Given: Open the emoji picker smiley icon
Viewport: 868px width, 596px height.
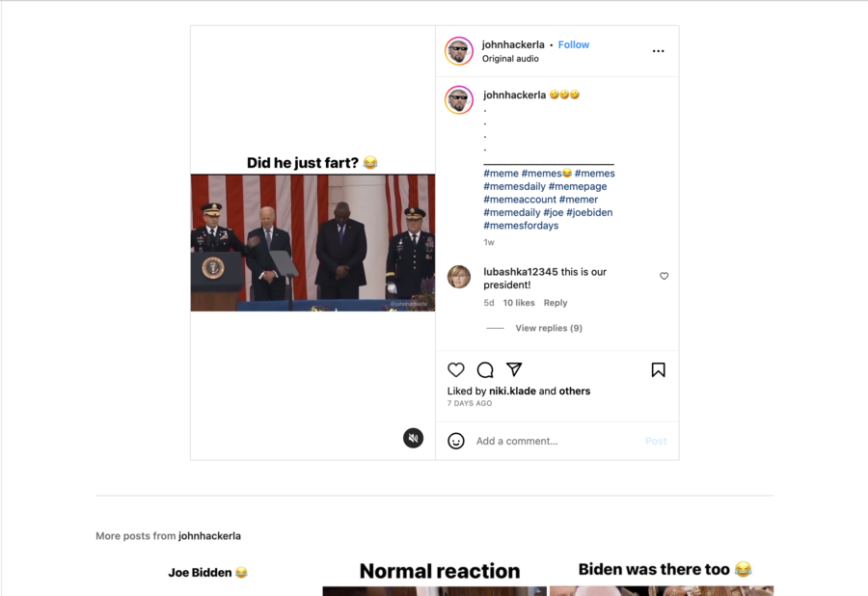Looking at the screenshot, I should (x=455, y=441).
